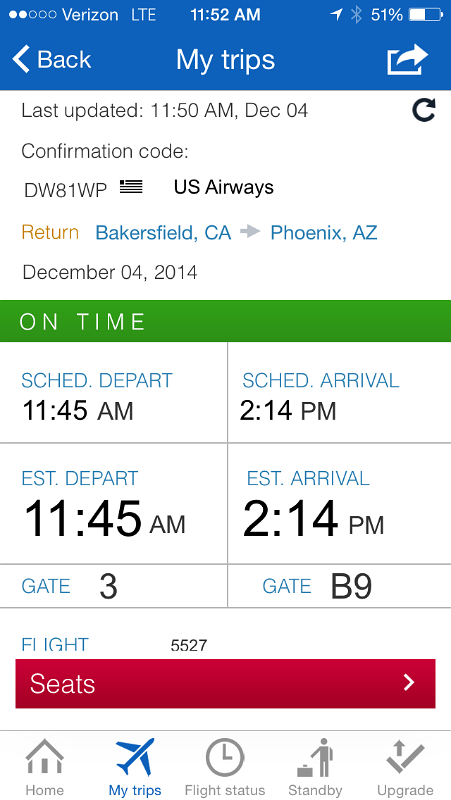Open the red Seats button

[x=226, y=684]
